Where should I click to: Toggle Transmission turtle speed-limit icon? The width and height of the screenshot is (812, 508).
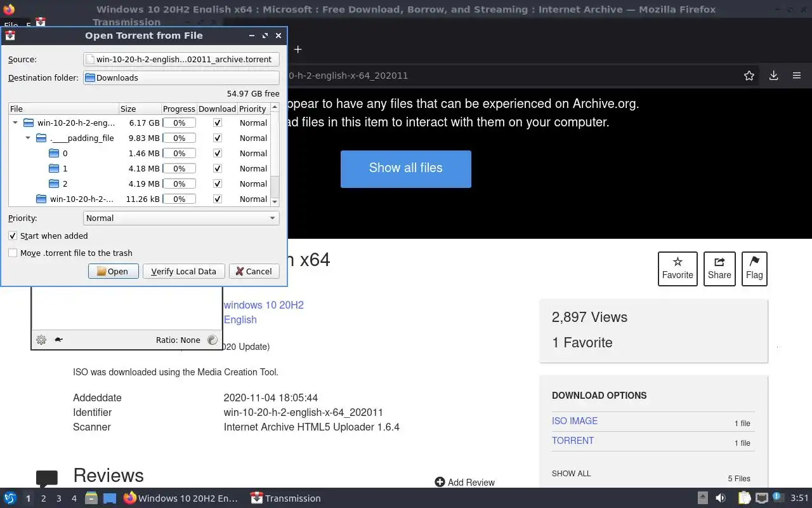58,340
